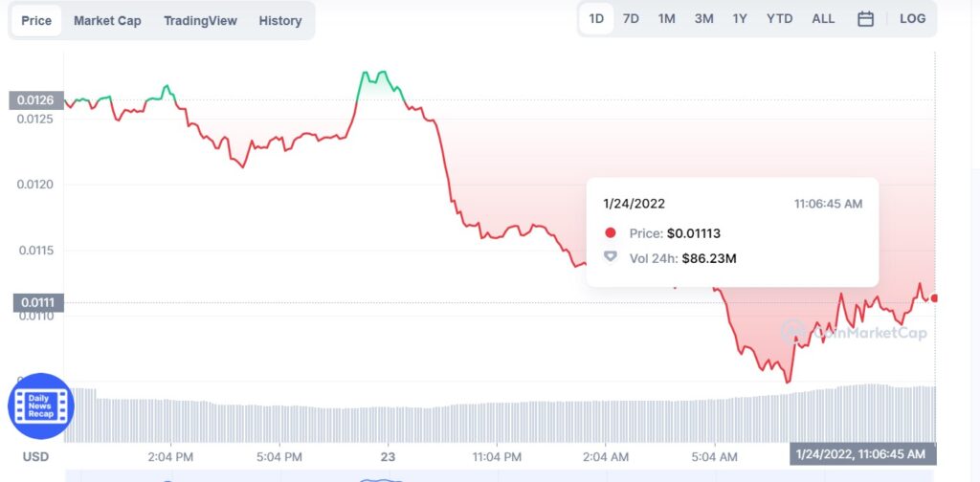Show the ALL time range
This screenshot has height=482, width=980.
click(x=823, y=19)
